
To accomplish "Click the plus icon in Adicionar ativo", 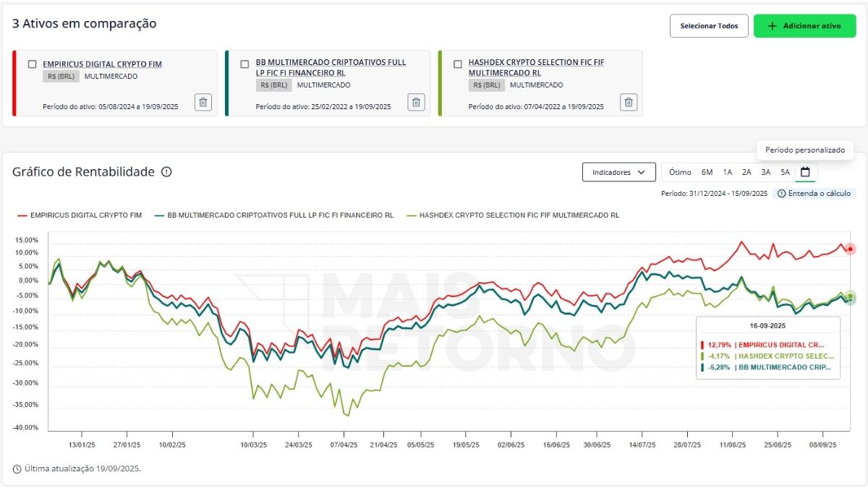I will click(x=772, y=26).
